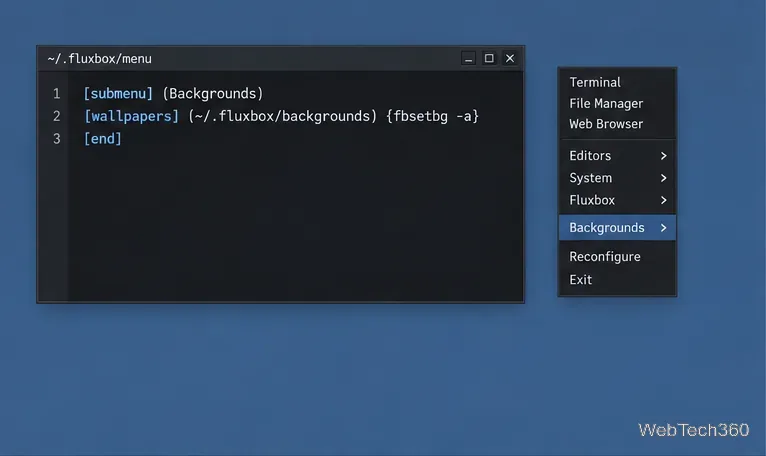Click the [submenu] tag on line 1
Image resolution: width=766 pixels, height=456 pixels.
pyautogui.click(x=118, y=93)
